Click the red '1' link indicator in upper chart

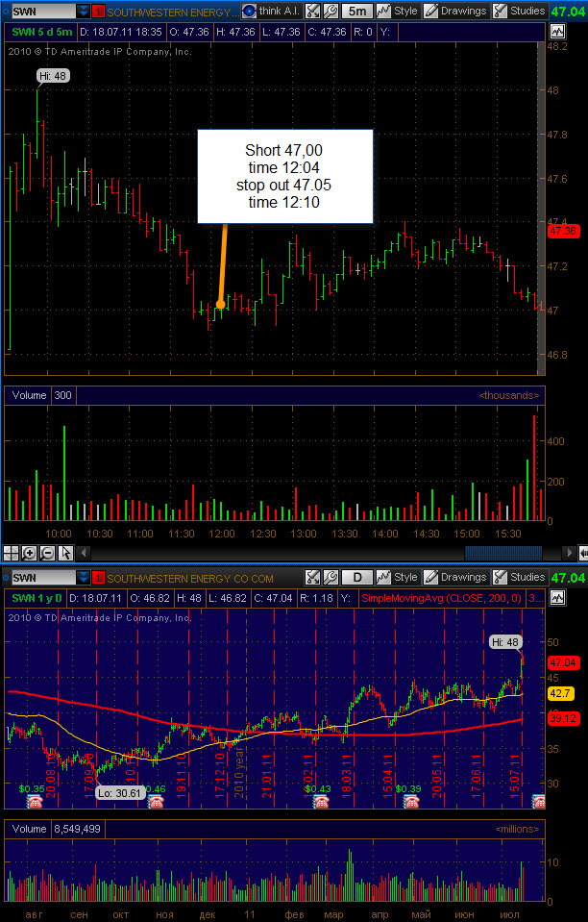(99, 11)
